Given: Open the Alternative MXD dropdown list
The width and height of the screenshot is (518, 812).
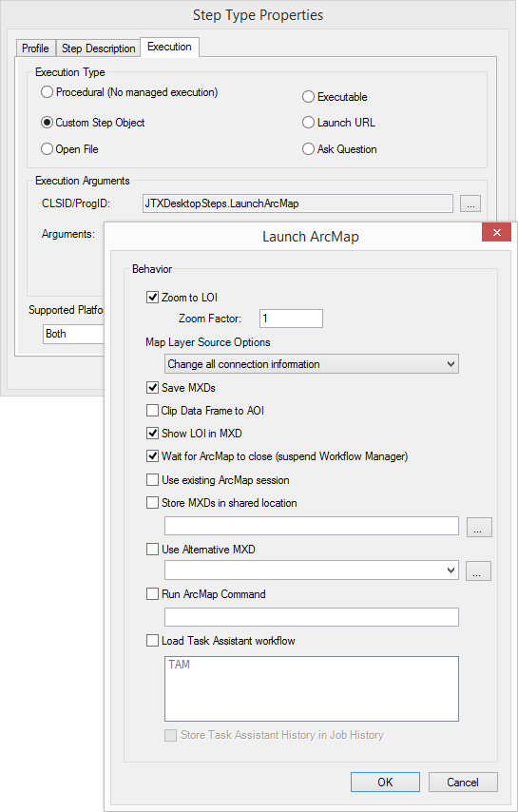Looking at the screenshot, I should click(312, 570).
